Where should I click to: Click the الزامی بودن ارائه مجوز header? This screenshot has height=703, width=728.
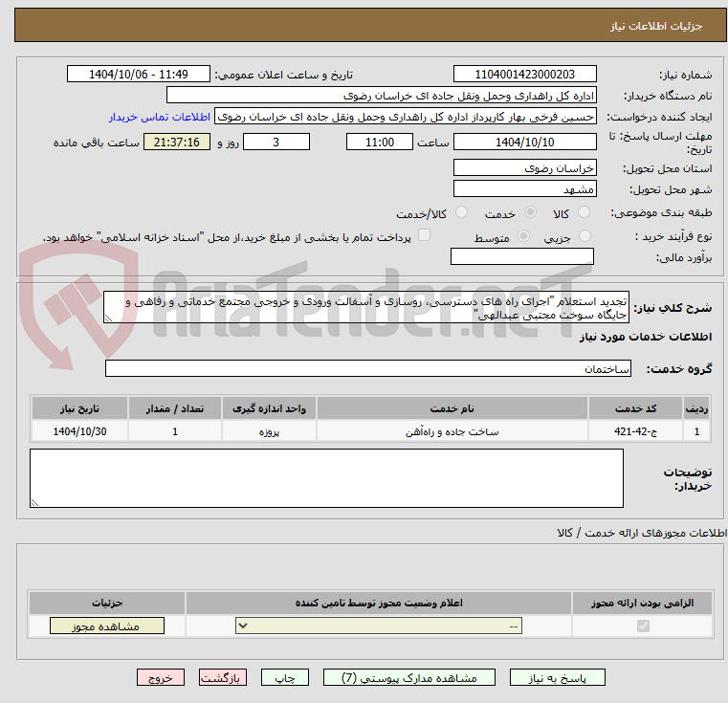click(x=643, y=603)
